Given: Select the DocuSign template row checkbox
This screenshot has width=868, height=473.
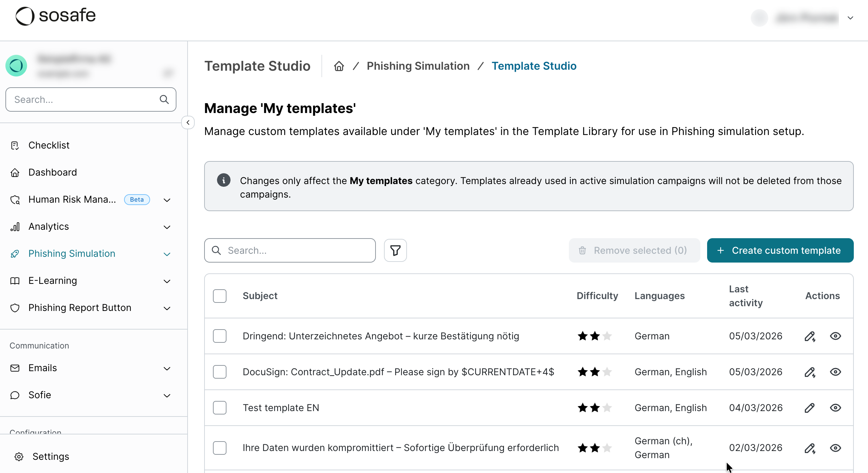Looking at the screenshot, I should click(220, 372).
